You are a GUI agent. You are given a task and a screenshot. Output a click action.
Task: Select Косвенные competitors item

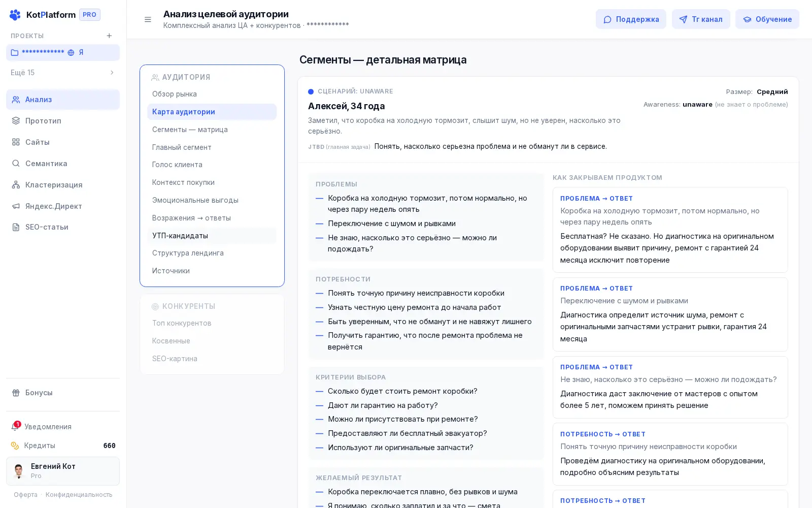pyautogui.click(x=212, y=341)
